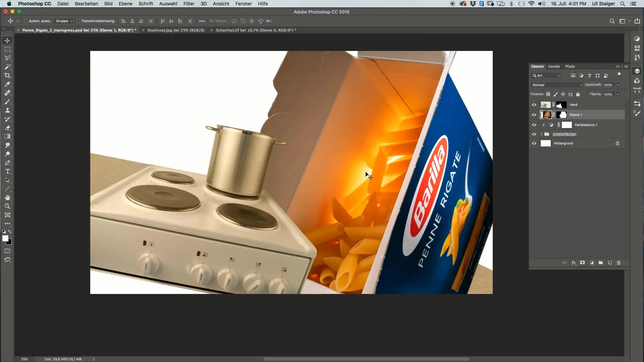This screenshot has width=644, height=362.
Task: Hide the Ebene 1 layer
Action: (534, 115)
